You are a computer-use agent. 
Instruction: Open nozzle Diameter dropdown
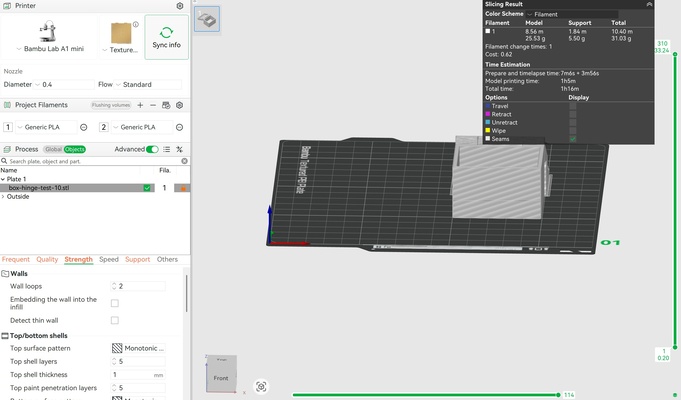point(65,85)
